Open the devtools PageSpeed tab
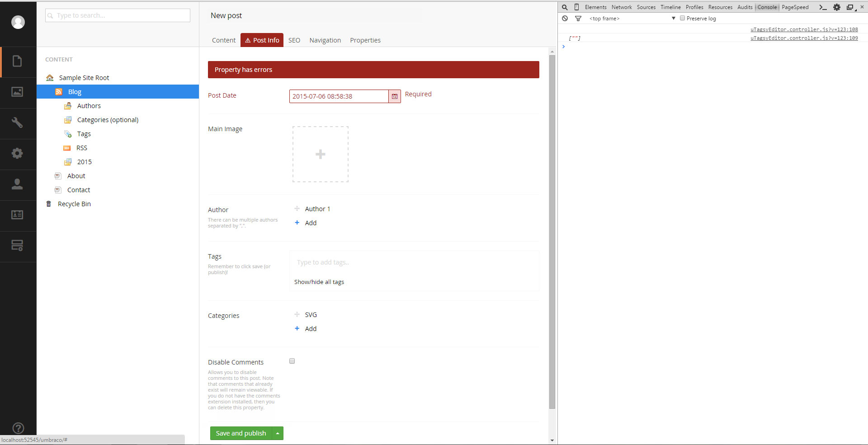868x445 pixels. click(x=795, y=7)
